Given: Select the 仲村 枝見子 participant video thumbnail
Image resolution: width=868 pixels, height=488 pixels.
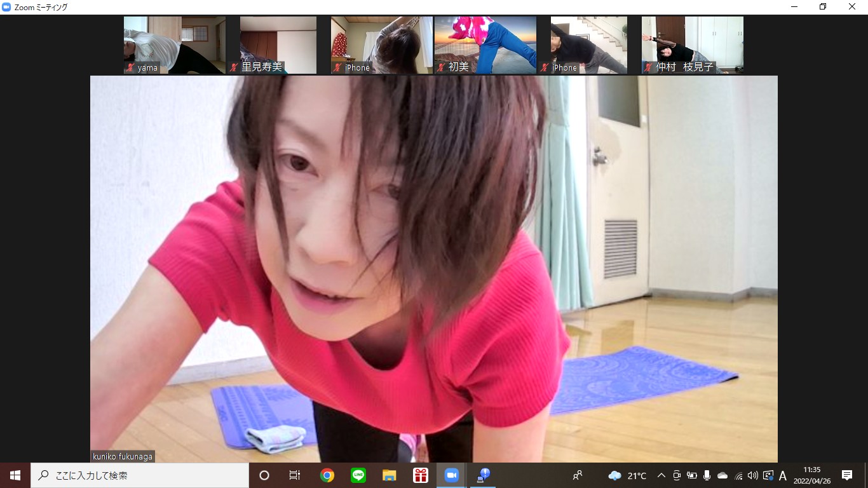Looking at the screenshot, I should tap(693, 45).
